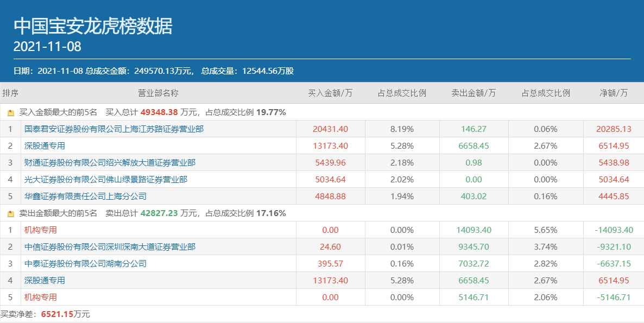Click 机构专用 row with net -5146.71

tap(41, 297)
